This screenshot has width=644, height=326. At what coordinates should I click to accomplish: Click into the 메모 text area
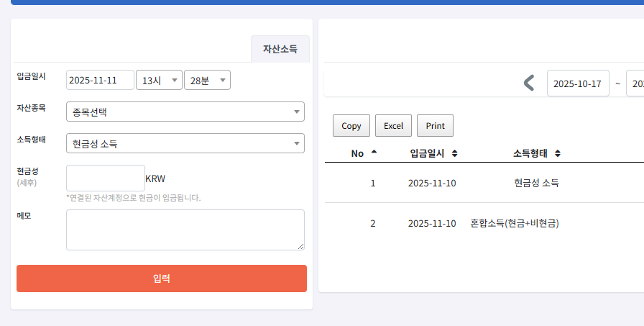point(185,230)
